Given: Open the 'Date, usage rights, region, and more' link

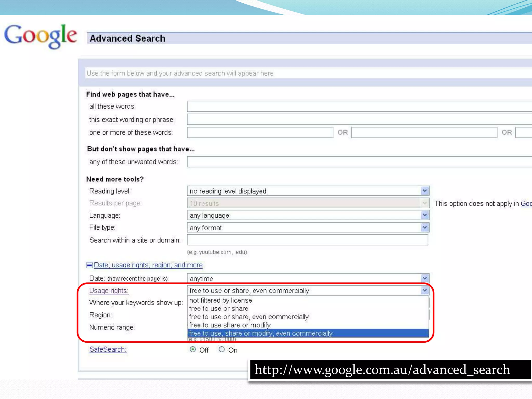Looking at the screenshot, I should tap(148, 265).
